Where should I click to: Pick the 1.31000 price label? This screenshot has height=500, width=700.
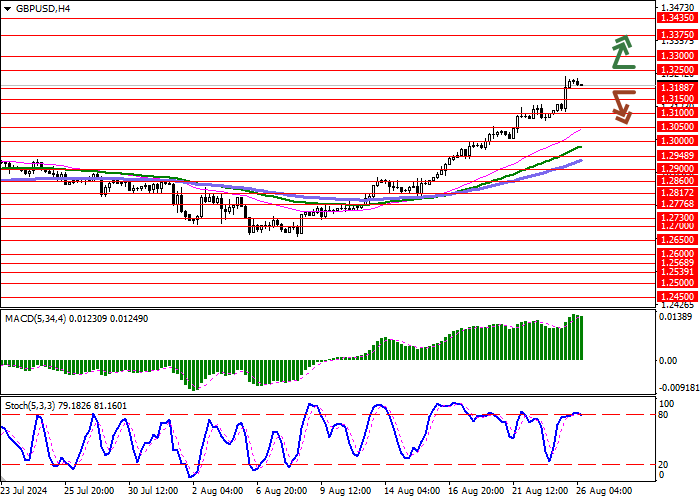(677, 113)
